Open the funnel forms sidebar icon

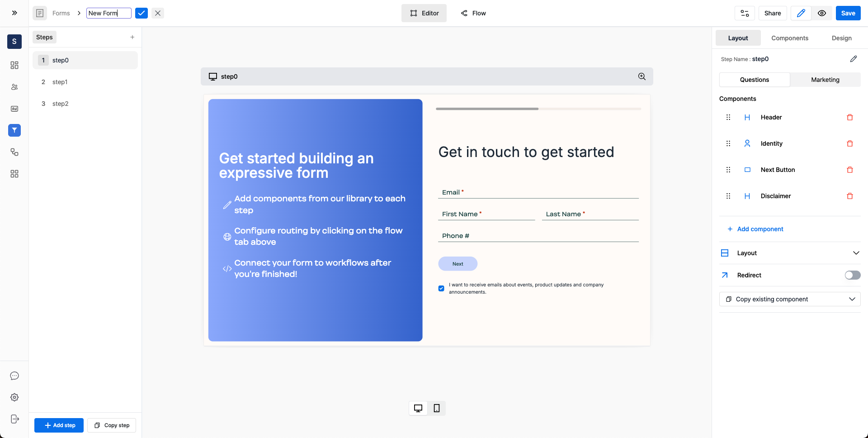coord(14,130)
